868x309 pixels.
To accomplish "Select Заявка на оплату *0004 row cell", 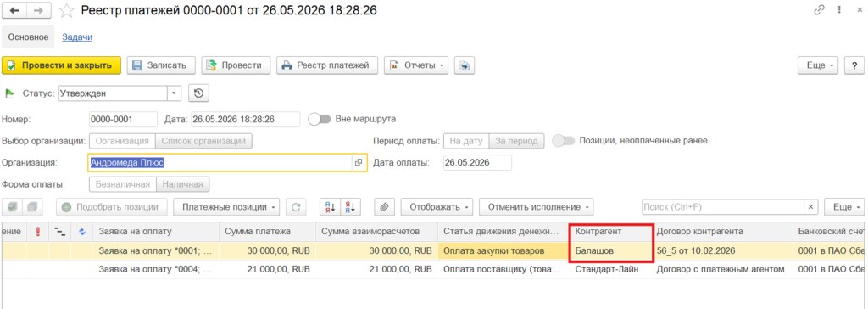I will (156, 270).
